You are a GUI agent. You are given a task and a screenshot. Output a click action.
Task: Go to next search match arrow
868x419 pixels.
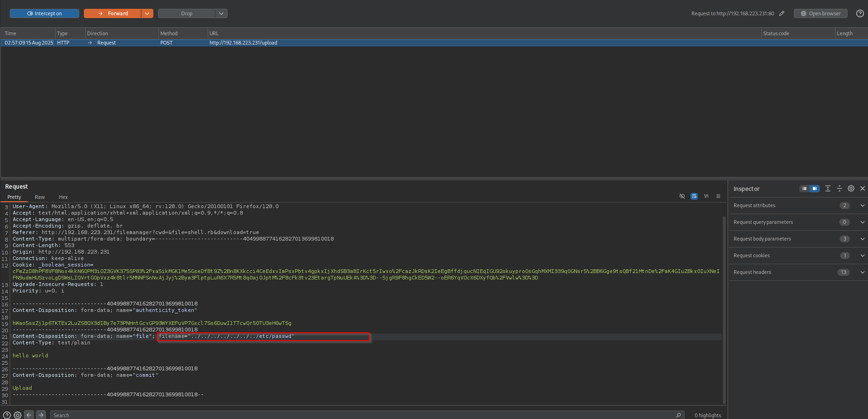point(41,415)
